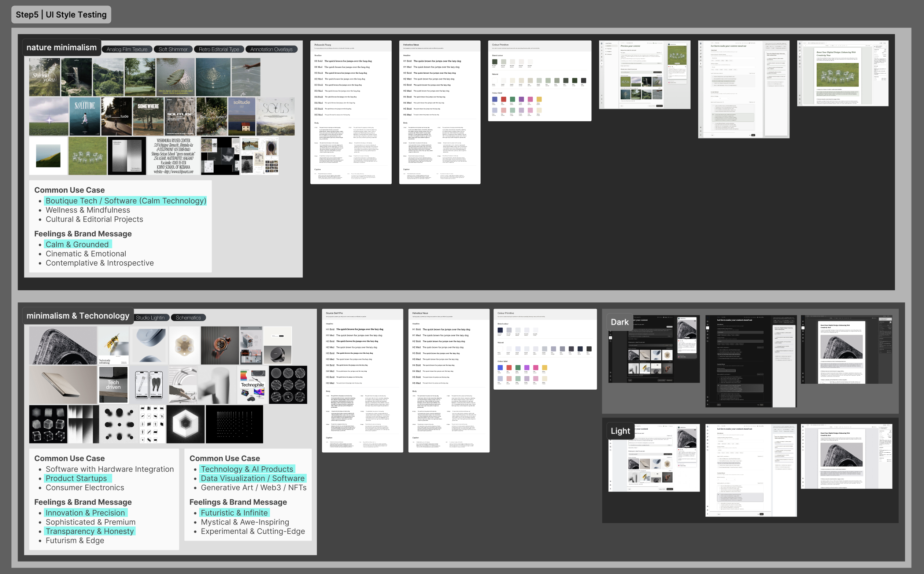
Task: Click the 'Schematics' tag
Action: coord(188,317)
